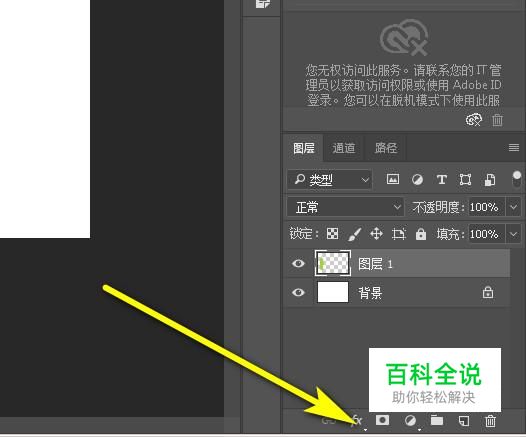
Task: Filter for smart object layers
Action: (490, 179)
